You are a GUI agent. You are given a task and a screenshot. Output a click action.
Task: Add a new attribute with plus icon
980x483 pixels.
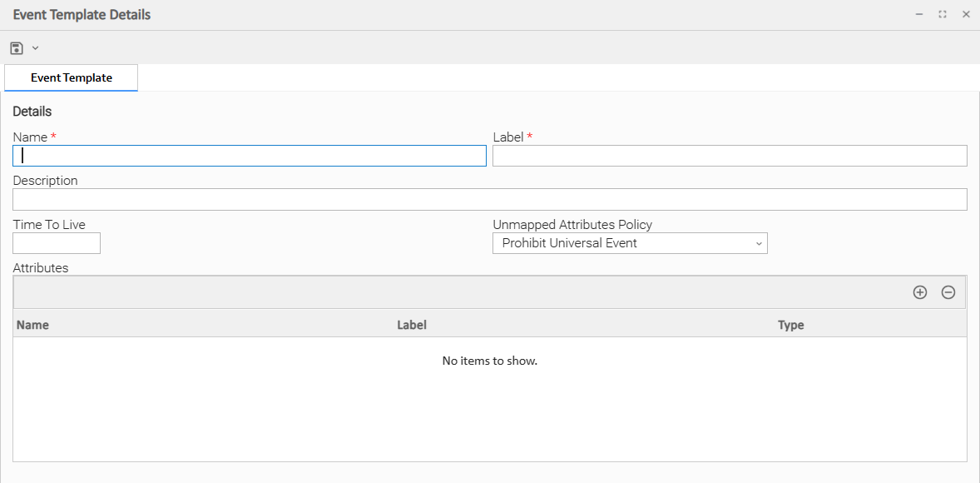[x=920, y=292]
